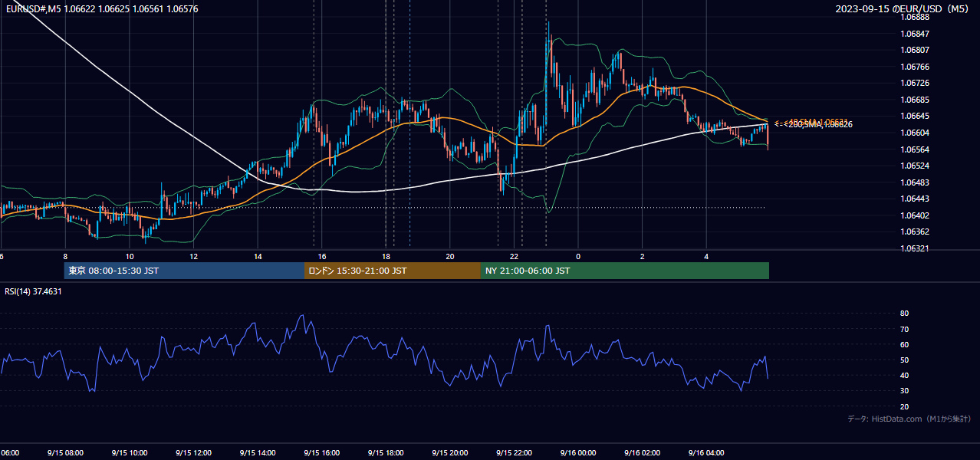Click price level 1.06888 on the price axis
This screenshot has width=980, height=460.
pyautogui.click(x=916, y=17)
